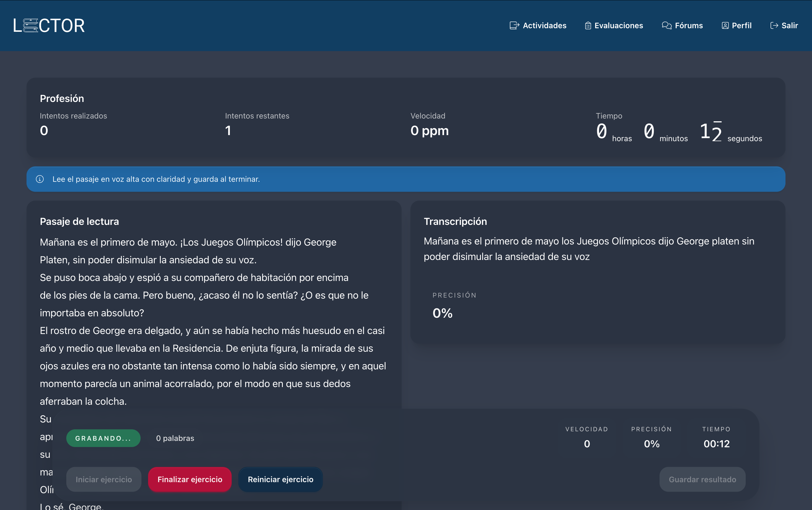
Task: Click the Salir logout icon
Action: (x=774, y=26)
